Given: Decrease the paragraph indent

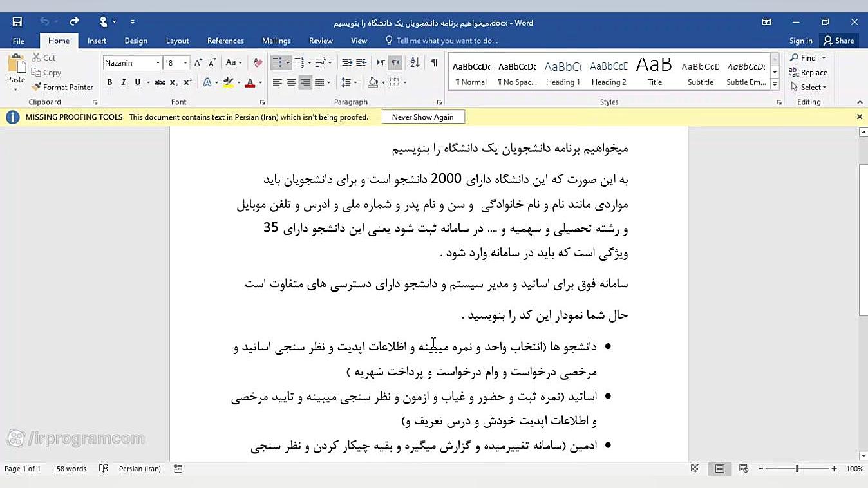Looking at the screenshot, I should click(x=347, y=62).
